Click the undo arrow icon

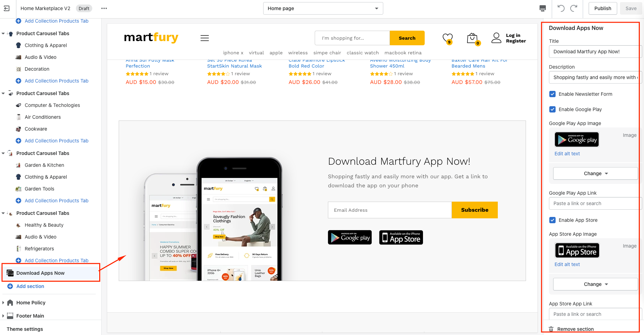(x=561, y=8)
